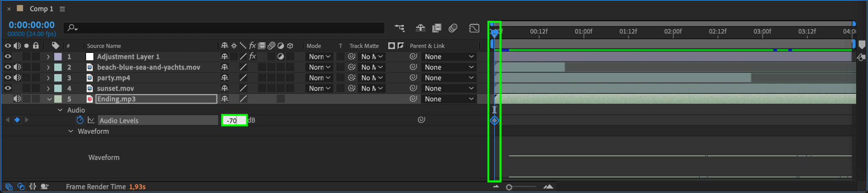This screenshot has height=193, width=868.
Task: Enable Frame Blending for the composition
Action: click(x=437, y=28)
